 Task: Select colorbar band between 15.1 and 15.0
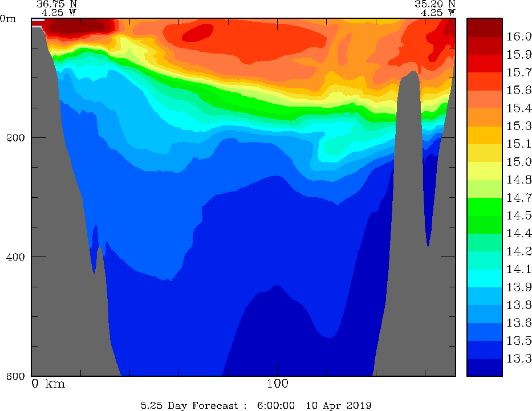[484, 153]
